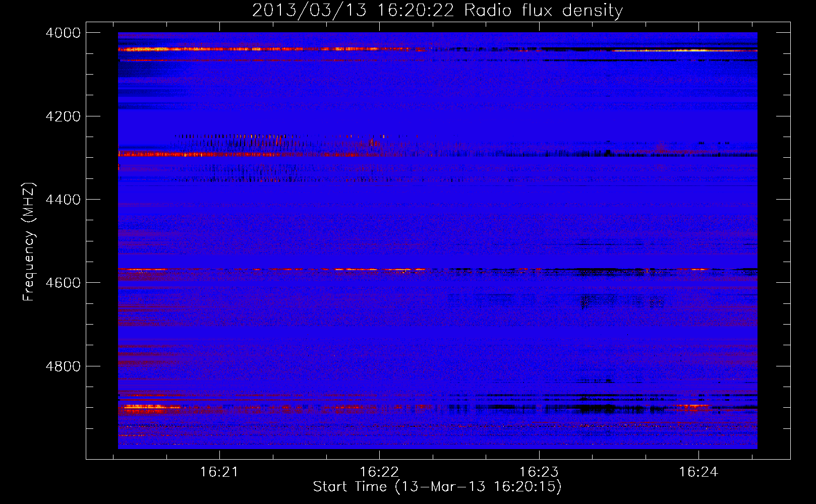The image size is (816, 504).
Task: Click the 16:24 time axis label
Action: pos(698,472)
